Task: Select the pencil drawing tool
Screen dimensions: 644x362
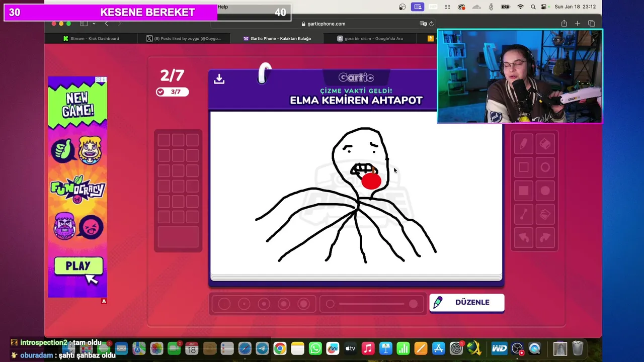Action: pos(523,144)
